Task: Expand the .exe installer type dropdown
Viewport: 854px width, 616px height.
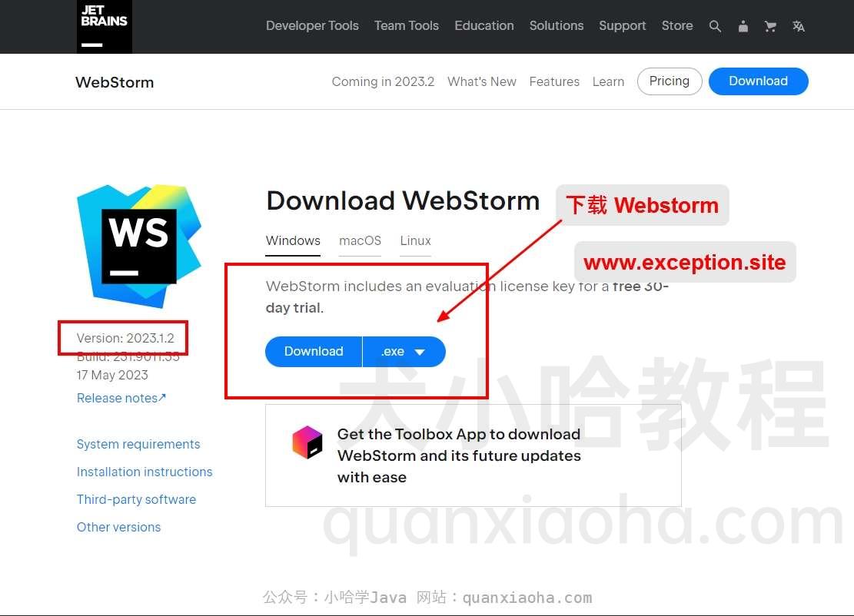Action: pos(404,352)
